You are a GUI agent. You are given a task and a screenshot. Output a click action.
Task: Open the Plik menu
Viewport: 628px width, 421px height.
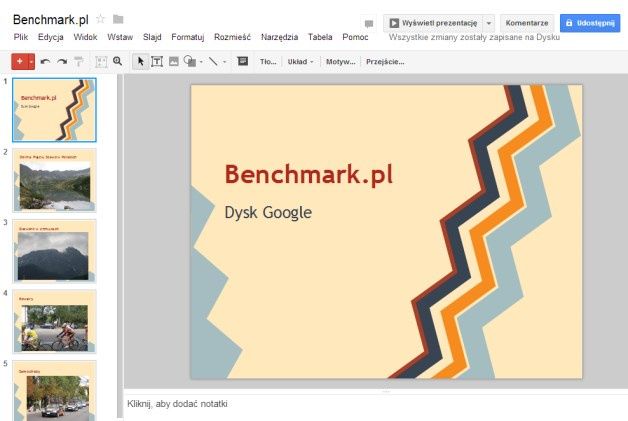pos(21,37)
